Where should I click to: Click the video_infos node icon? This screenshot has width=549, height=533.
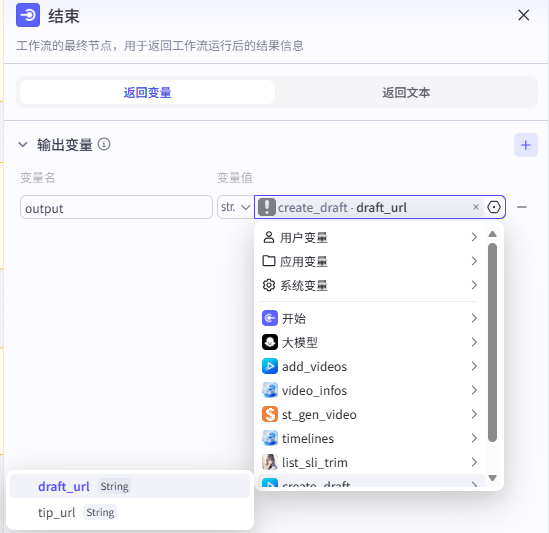point(270,390)
